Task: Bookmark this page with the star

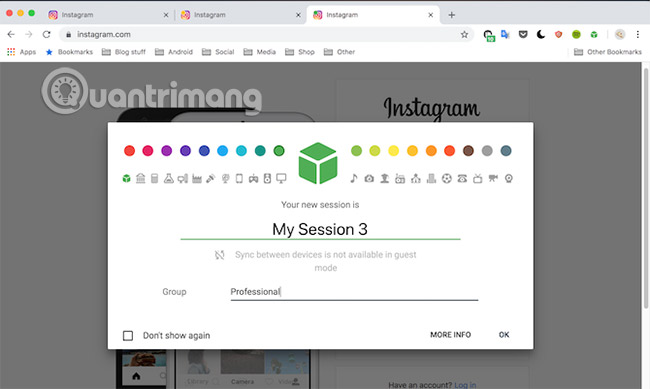Action: click(464, 34)
